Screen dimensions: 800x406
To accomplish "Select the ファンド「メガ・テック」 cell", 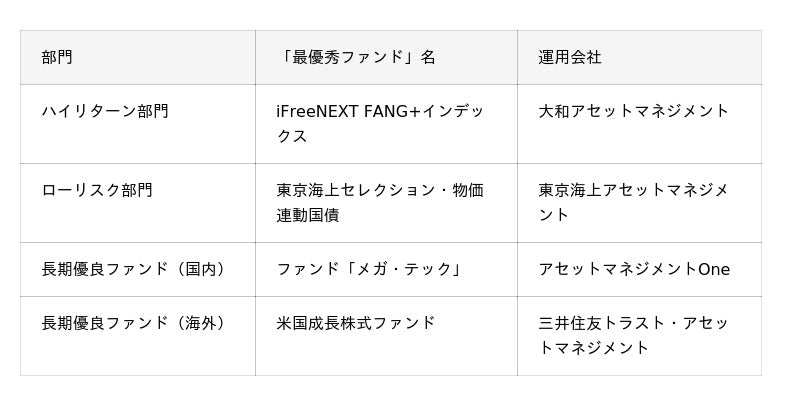I will tap(369, 269).
